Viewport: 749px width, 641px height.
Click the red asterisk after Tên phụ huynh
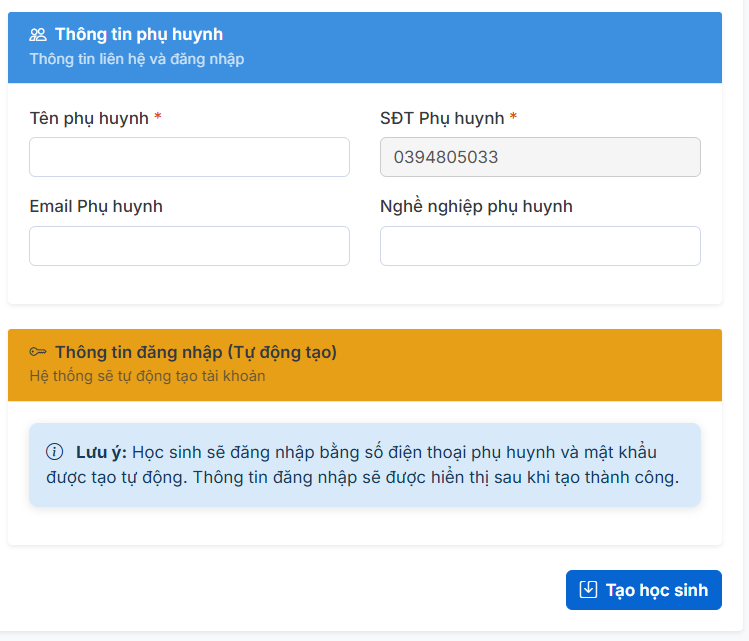pos(158,119)
